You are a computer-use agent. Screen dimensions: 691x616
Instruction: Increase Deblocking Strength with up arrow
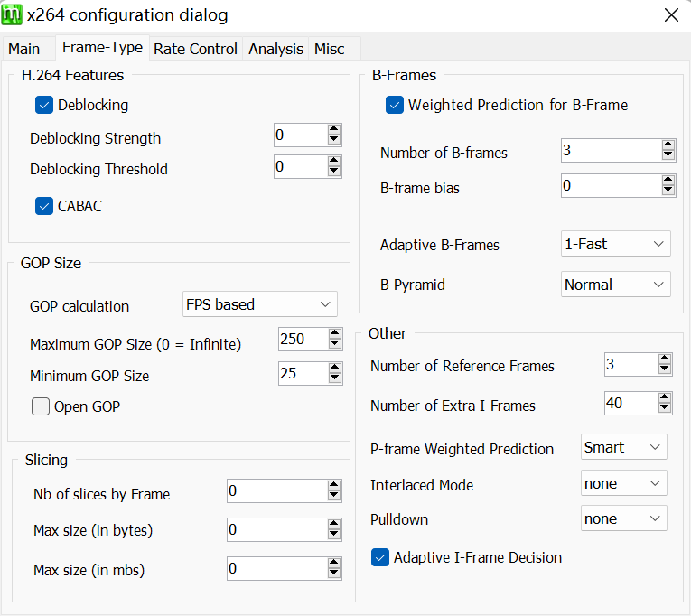[x=334, y=130]
